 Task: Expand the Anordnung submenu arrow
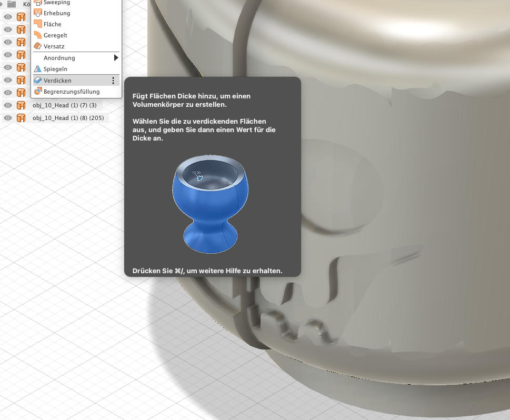(116, 58)
